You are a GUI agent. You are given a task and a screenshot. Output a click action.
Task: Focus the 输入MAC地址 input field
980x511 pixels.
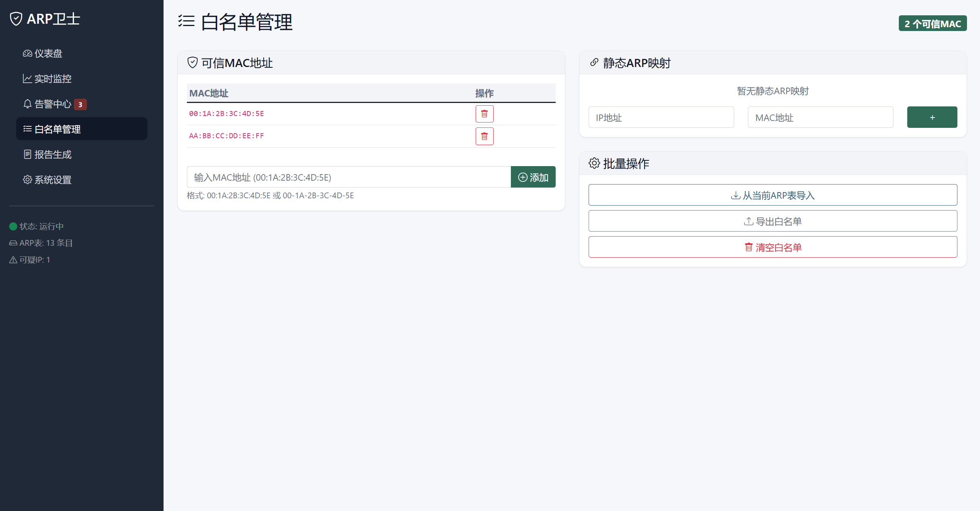pyautogui.click(x=348, y=177)
